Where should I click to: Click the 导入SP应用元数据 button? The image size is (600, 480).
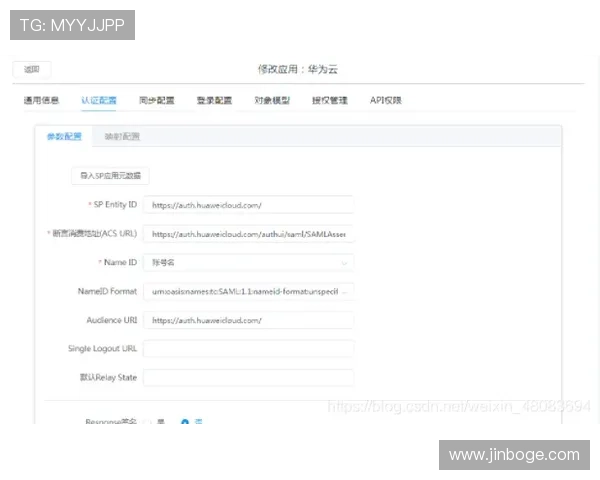pos(110,176)
